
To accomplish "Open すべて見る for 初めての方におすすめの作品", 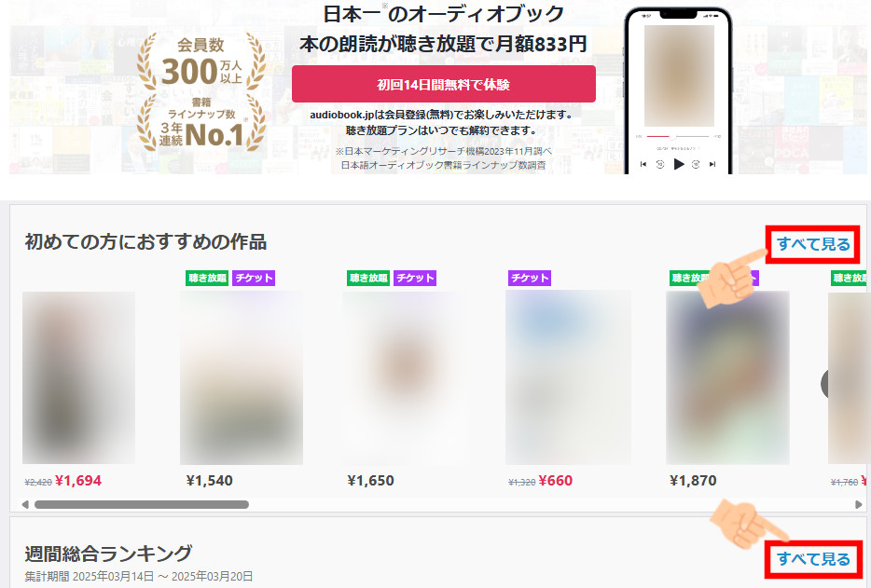I will pyautogui.click(x=813, y=244).
